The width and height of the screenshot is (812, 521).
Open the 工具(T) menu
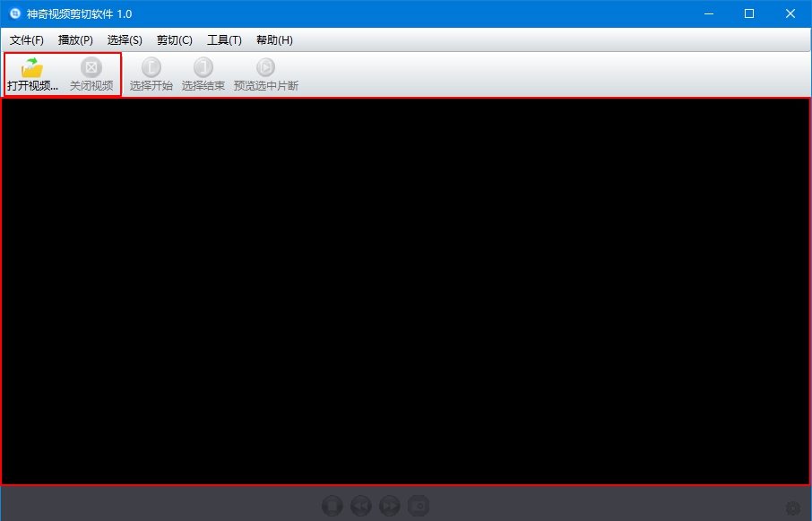(x=222, y=39)
